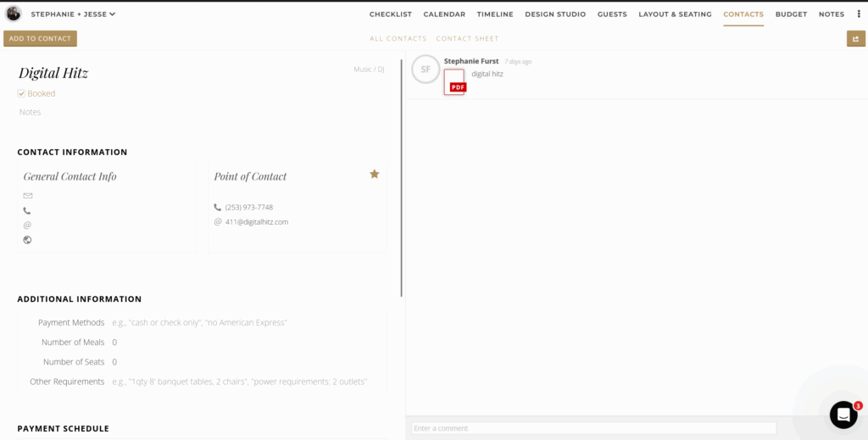Open the Music / DJ category selector
Screen dimensions: 868x440
click(369, 70)
